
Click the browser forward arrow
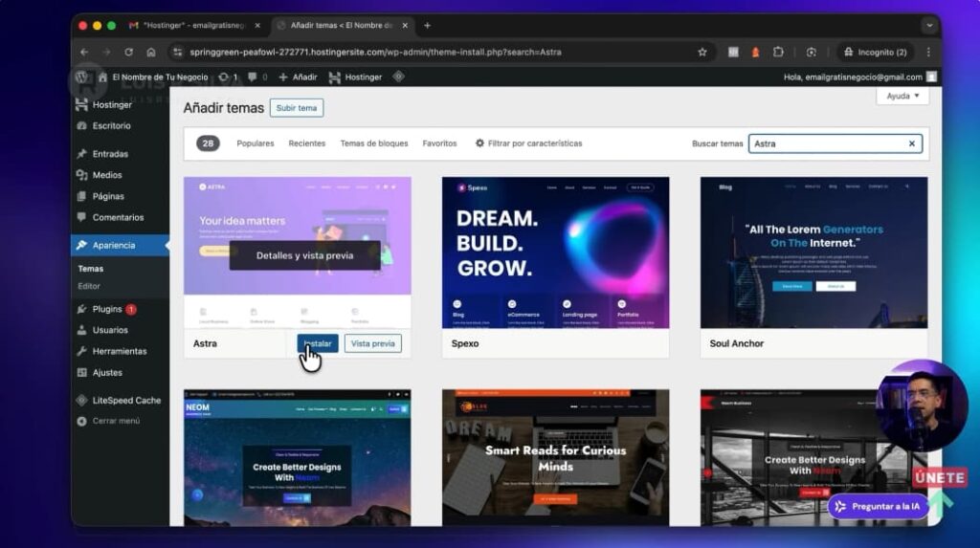pos(106,52)
